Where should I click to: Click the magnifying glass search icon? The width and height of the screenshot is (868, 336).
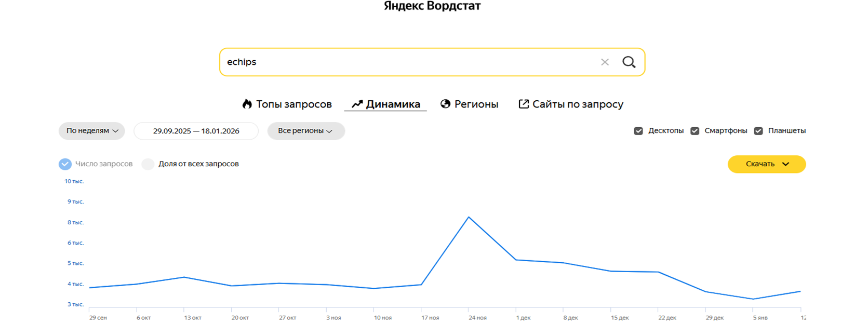(629, 62)
